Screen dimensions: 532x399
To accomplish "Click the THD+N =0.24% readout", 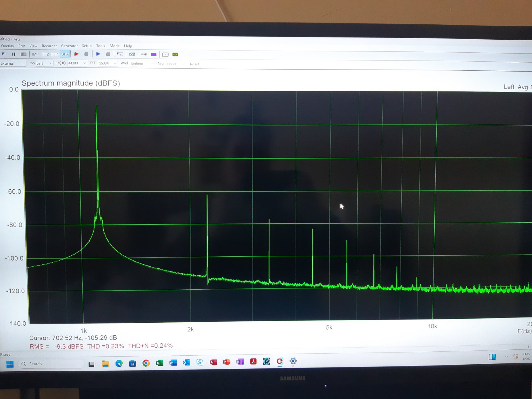I will [150, 346].
